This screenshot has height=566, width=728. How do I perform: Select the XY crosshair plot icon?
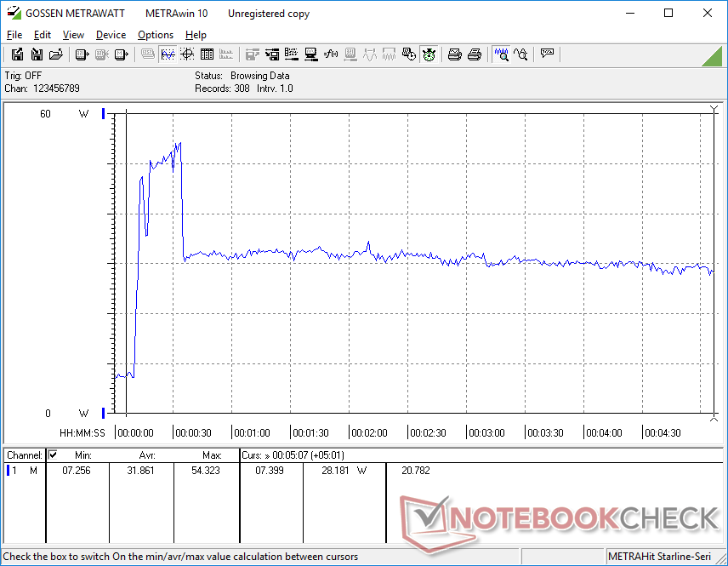click(187, 54)
